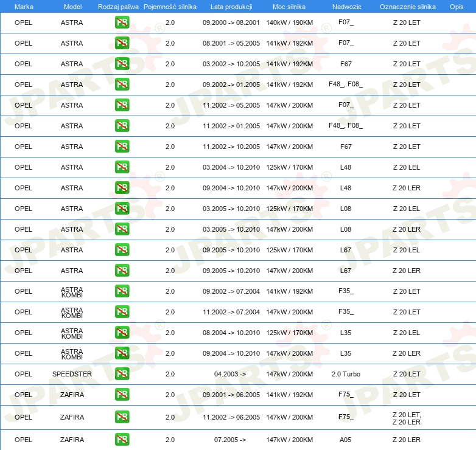Click the fuel icon in the Astra 11.2002 -> 10.2005 row
476x450 pixels.
tap(122, 146)
